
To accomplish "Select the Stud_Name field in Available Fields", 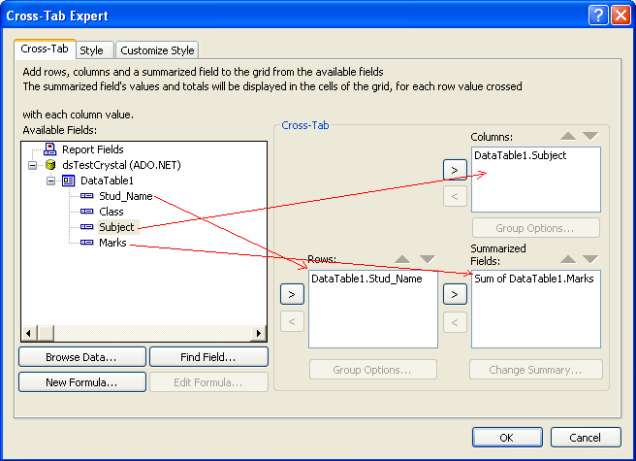I will click(125, 197).
